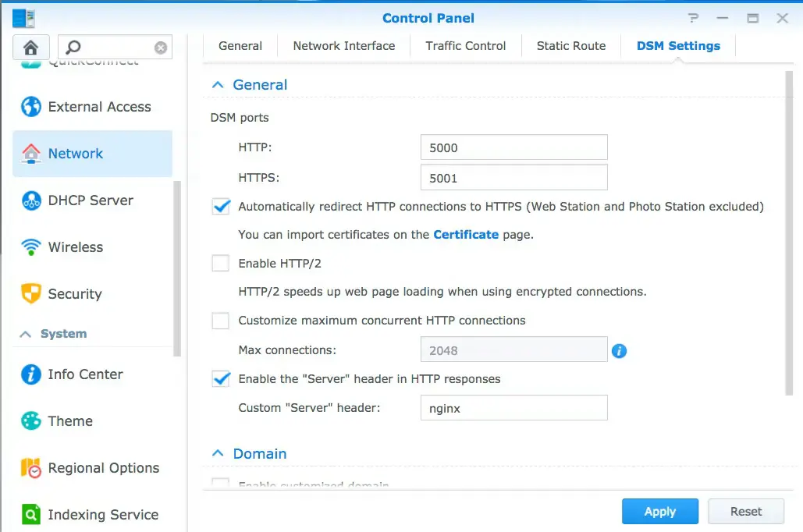Clear the search box with X icon

(161, 48)
